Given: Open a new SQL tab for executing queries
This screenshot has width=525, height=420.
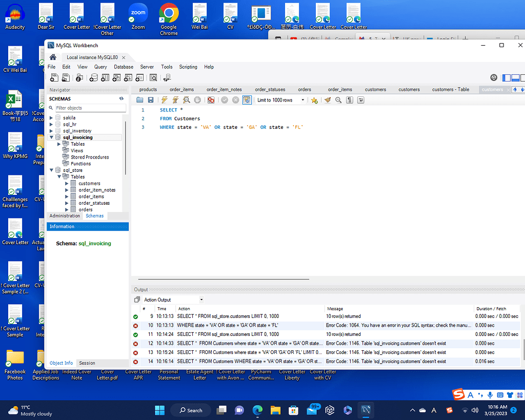Looking at the screenshot, I should (x=53, y=77).
